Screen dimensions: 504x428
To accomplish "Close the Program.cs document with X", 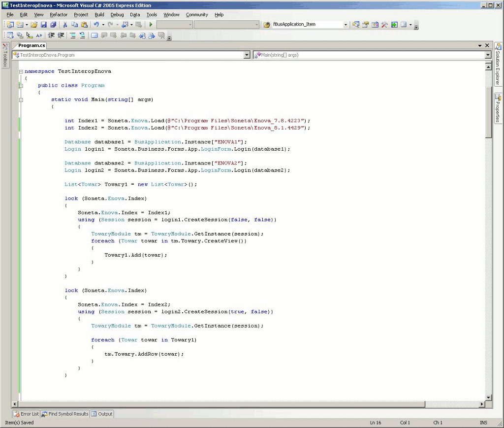I will (487, 46).
